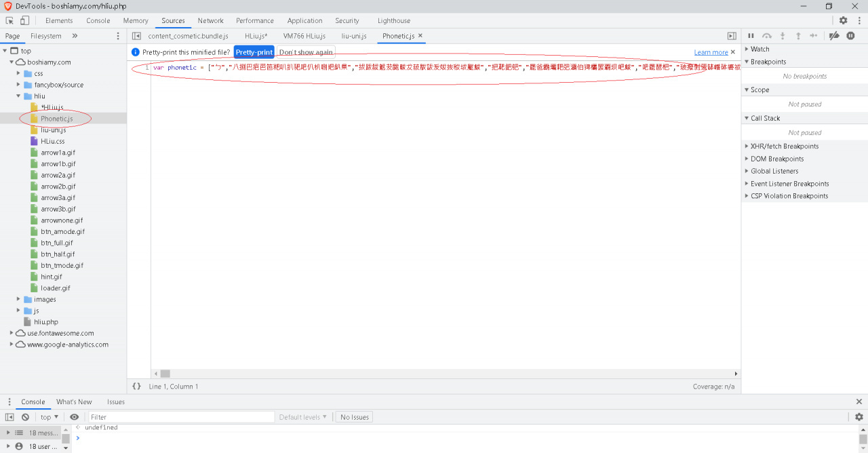Viewport: 868px width, 453px height.
Task: Dismiss the banner with Don't show again
Action: click(305, 52)
